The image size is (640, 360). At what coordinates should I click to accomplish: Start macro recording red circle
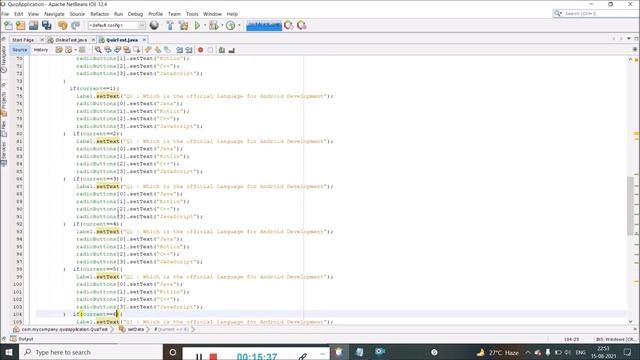click(x=200, y=50)
